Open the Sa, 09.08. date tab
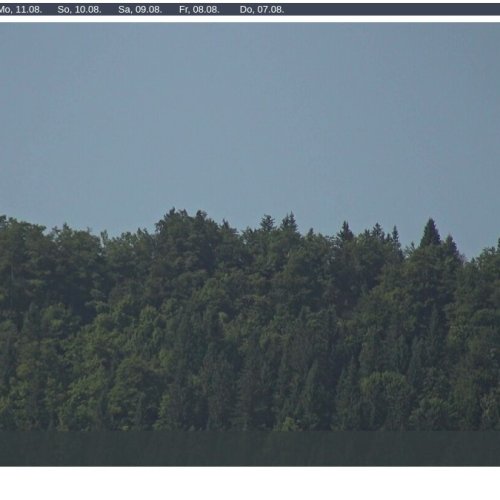This screenshot has width=500, height=500. point(140,10)
